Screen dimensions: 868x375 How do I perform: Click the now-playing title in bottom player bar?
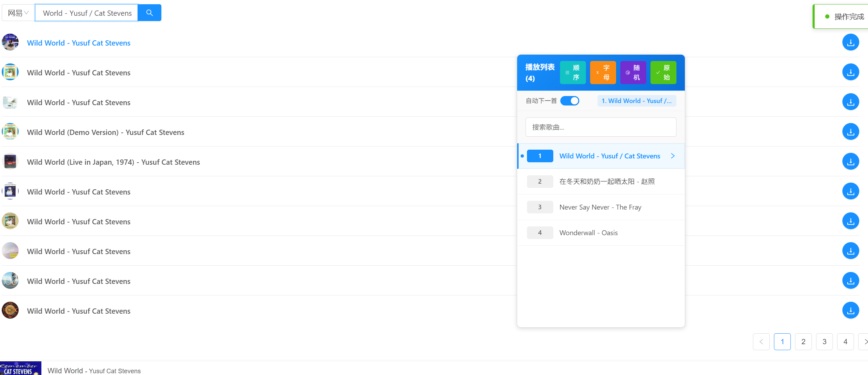(x=94, y=371)
